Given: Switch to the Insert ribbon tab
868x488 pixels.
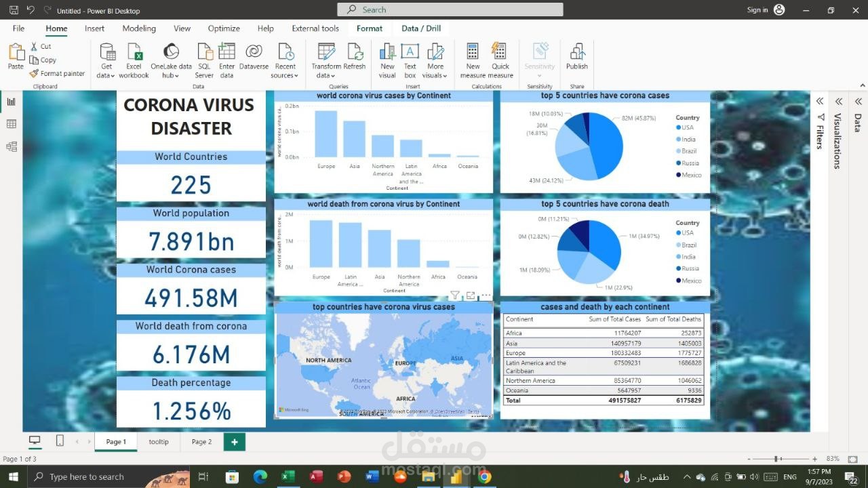Looking at the screenshot, I should click(x=94, y=28).
